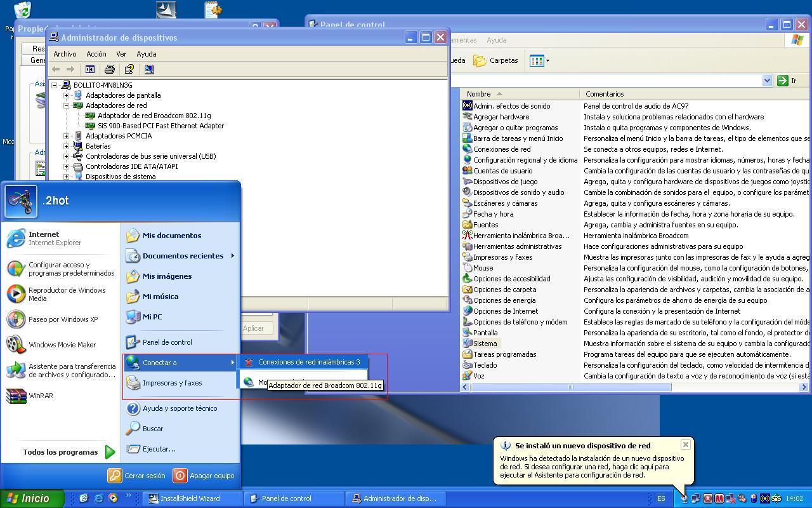Screen dimensions: 812x508
Task: Click the show/hide console tree toolbar icon
Action: [90, 69]
